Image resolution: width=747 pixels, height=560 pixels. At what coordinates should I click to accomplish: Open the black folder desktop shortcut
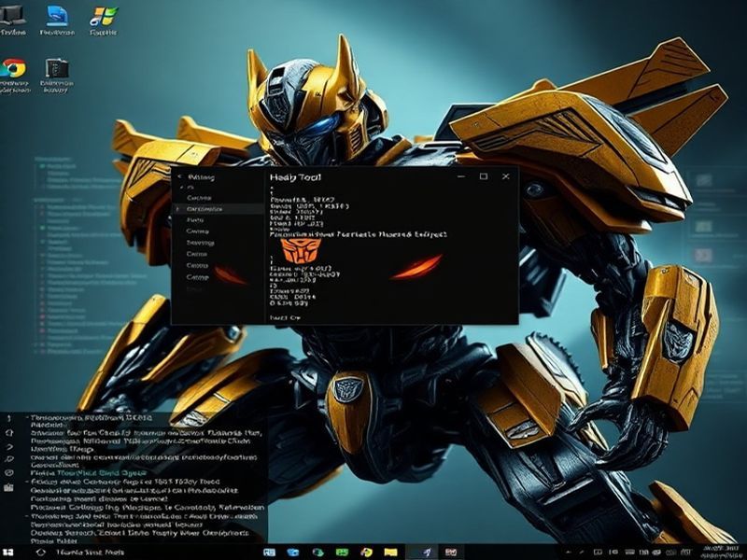pyautogui.click(x=57, y=76)
